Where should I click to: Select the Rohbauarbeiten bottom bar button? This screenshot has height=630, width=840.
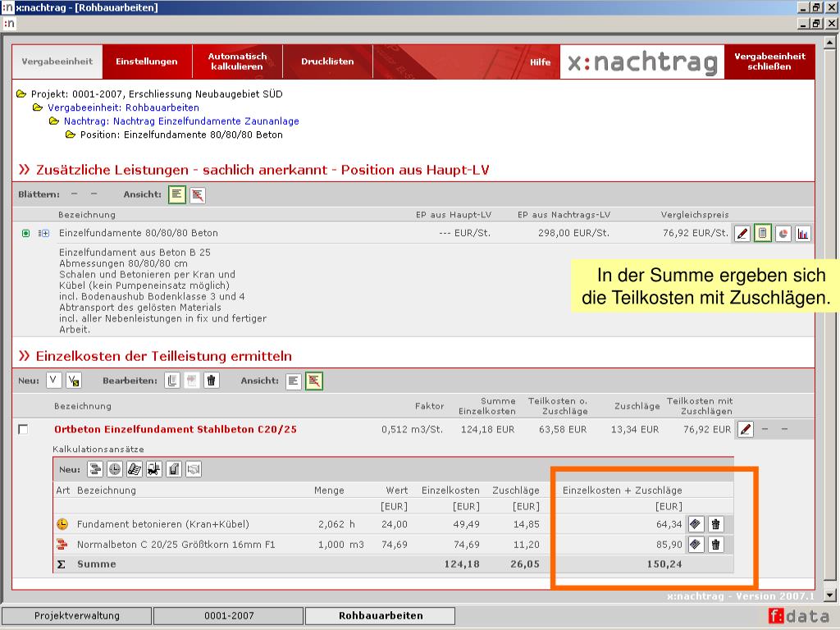click(x=381, y=616)
